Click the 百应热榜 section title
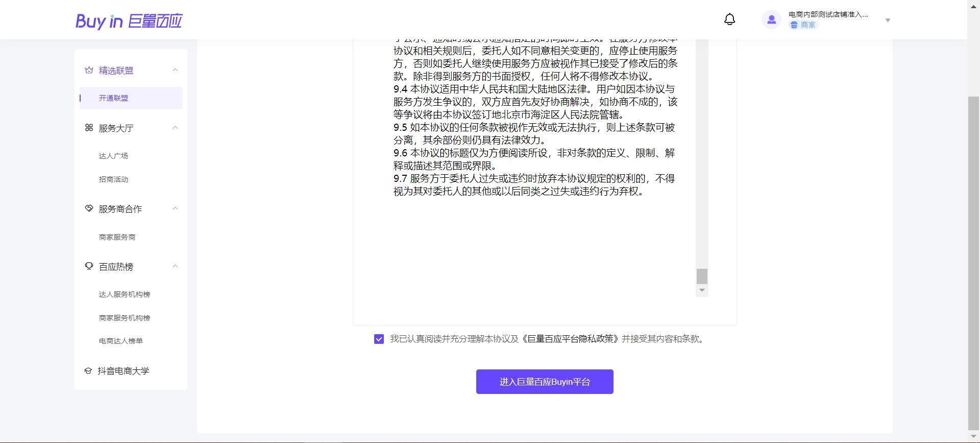Image resolution: width=980 pixels, height=443 pixels. [x=116, y=267]
